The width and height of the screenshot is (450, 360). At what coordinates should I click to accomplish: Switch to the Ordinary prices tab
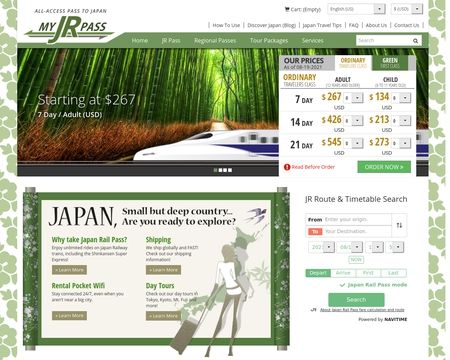point(353,62)
